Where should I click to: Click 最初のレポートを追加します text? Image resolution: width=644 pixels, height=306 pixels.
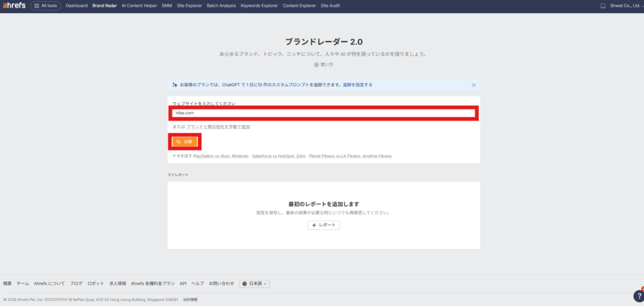(x=324, y=204)
